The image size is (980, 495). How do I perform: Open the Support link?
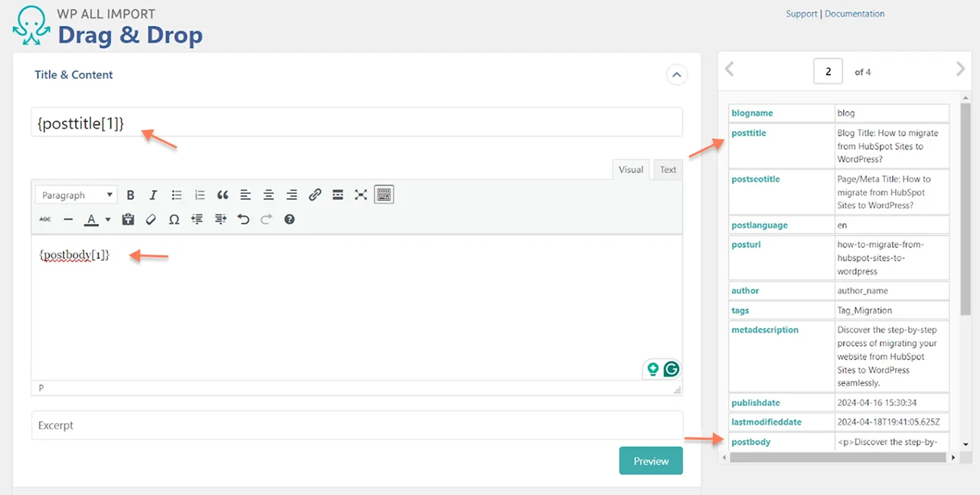pos(802,14)
